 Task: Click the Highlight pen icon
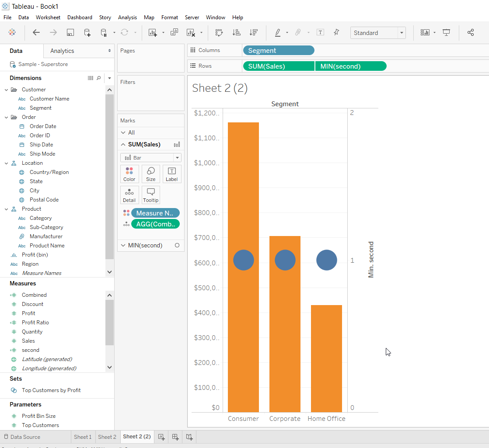(278, 32)
